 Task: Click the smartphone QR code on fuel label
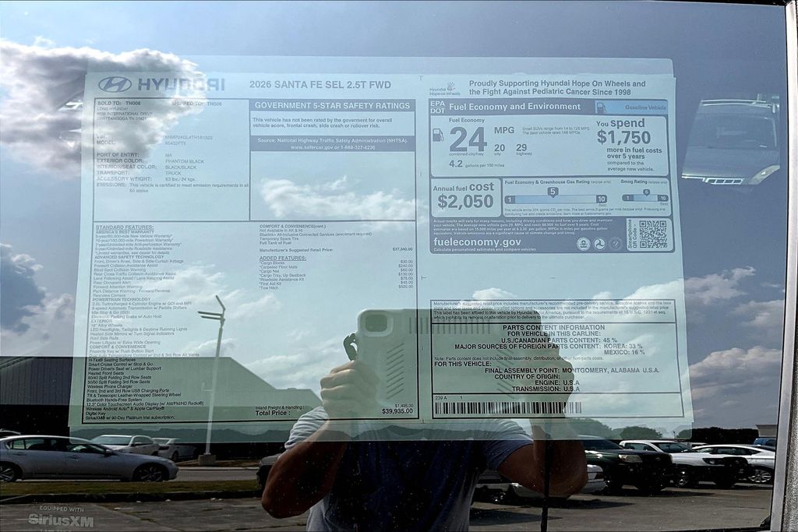pyautogui.click(x=651, y=234)
